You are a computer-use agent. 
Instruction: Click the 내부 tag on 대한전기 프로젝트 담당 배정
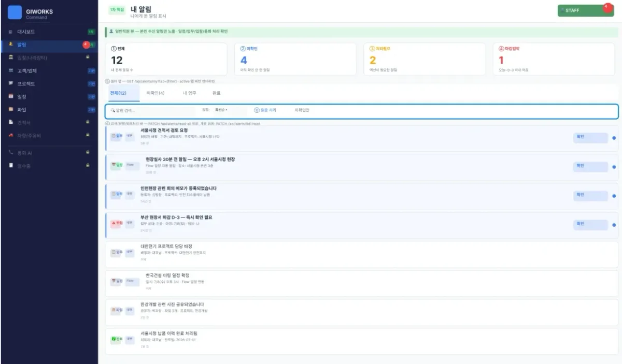(x=130, y=252)
